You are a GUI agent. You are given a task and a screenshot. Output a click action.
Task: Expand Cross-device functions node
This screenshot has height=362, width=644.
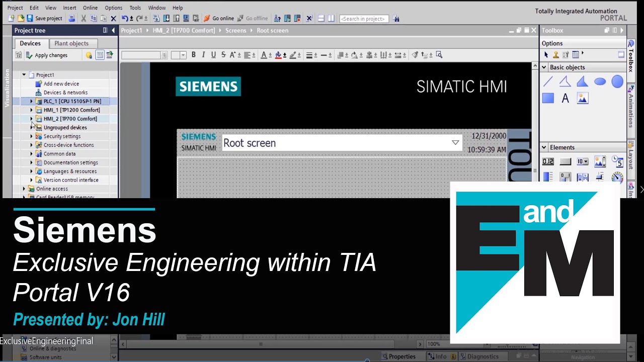31,145
